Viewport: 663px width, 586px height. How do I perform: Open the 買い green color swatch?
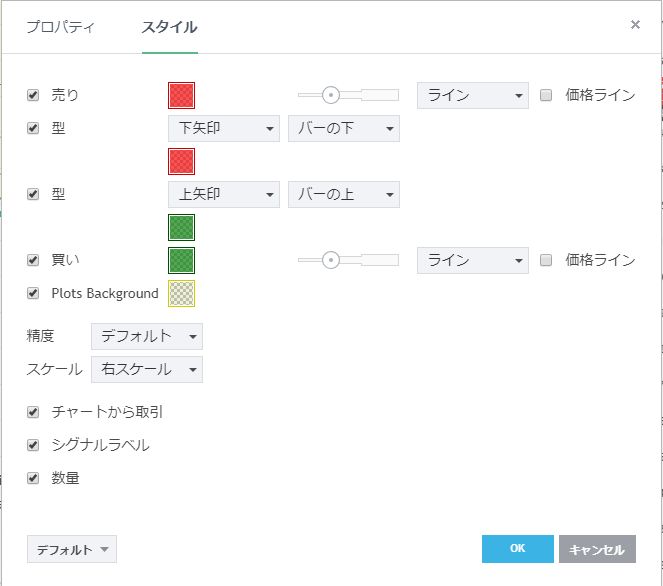[181, 260]
